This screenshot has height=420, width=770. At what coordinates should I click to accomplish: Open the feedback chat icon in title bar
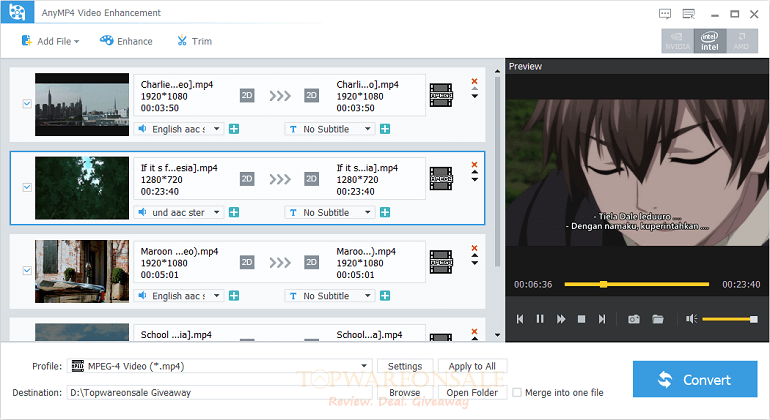coord(665,14)
